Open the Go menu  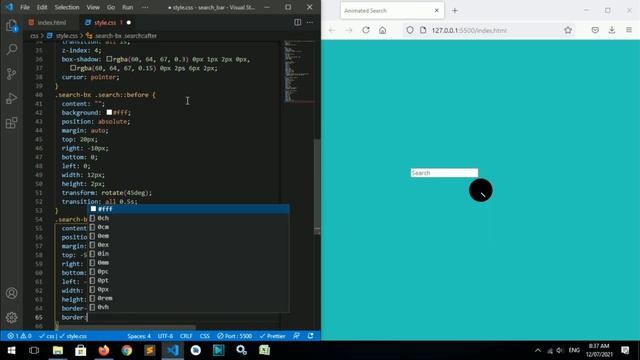click(111, 7)
